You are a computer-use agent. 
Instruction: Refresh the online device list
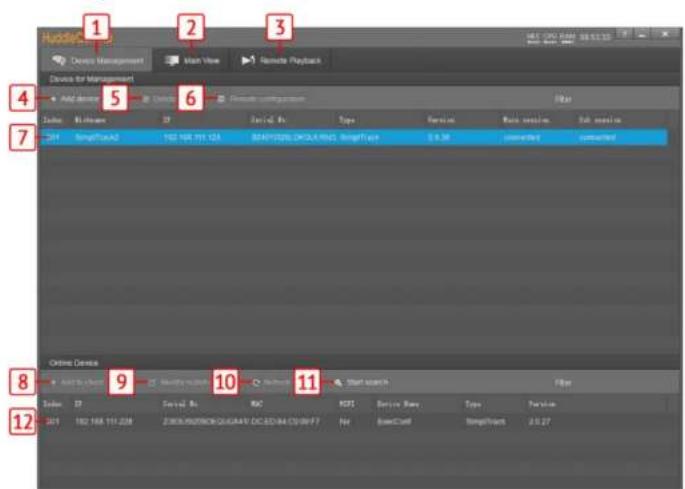coord(271,382)
